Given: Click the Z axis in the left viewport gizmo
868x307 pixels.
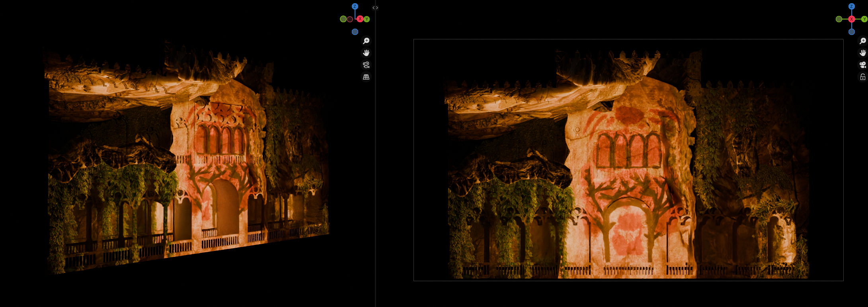Looking at the screenshot, I should 355,6.
